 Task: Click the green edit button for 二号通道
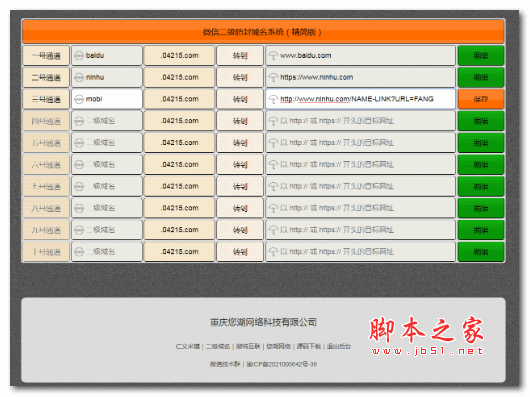click(x=481, y=77)
